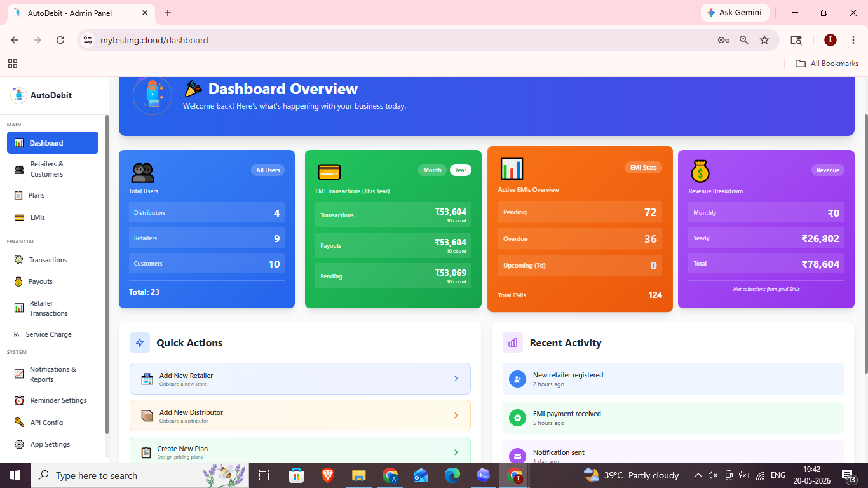The image size is (868, 488).
Task: Switch EMI Transactions to Year view
Action: pos(461,170)
